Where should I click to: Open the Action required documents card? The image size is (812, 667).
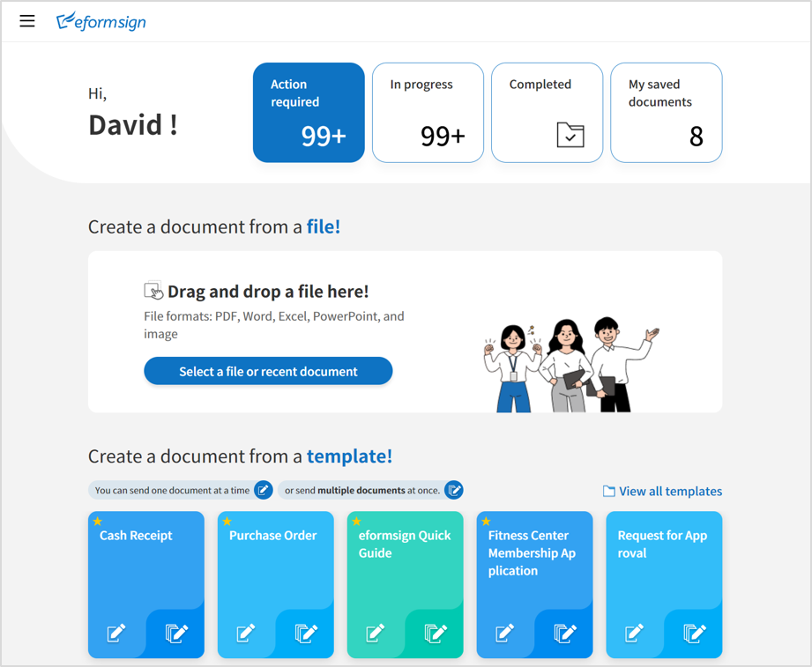pos(309,112)
